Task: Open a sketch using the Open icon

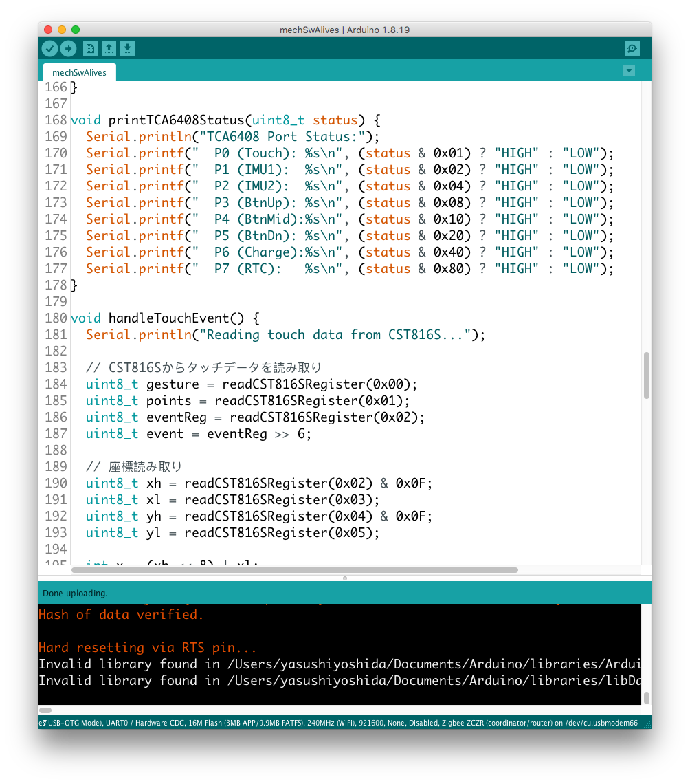Action: [x=109, y=48]
